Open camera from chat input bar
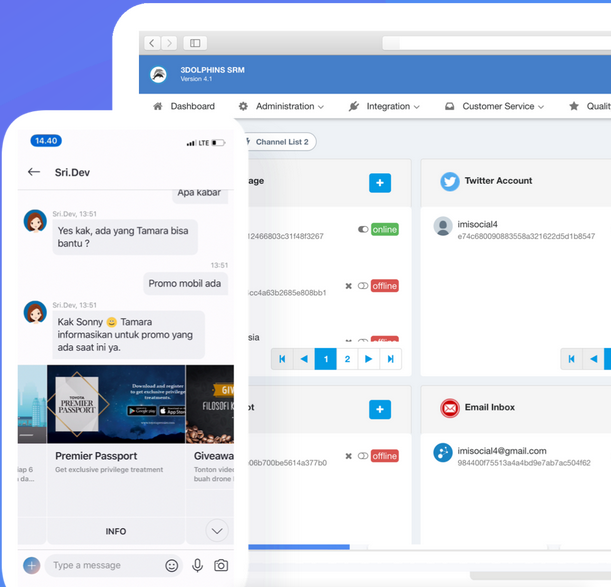This screenshot has width=611, height=587. tap(221, 565)
